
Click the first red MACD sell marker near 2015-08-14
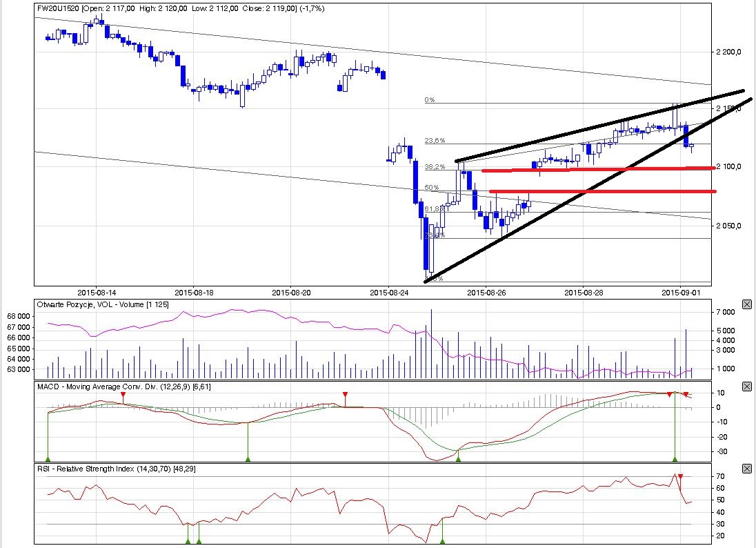123,395
